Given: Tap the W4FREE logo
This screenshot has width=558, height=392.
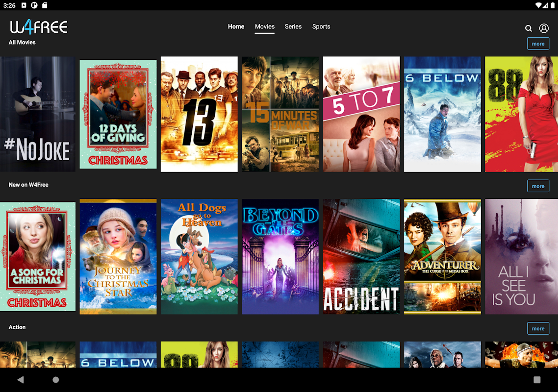Looking at the screenshot, I should pos(38,27).
